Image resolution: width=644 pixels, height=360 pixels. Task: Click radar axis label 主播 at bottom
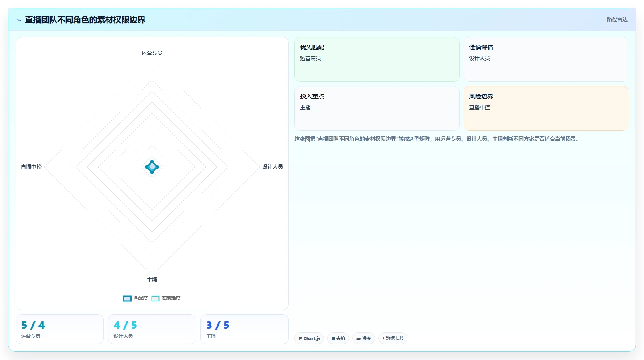[x=152, y=280]
